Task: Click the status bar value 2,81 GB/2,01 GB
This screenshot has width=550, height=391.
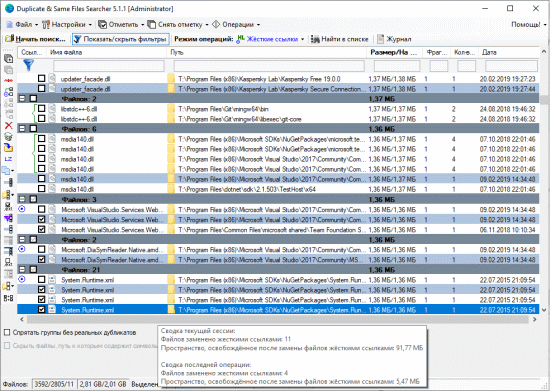Action: click(103, 384)
